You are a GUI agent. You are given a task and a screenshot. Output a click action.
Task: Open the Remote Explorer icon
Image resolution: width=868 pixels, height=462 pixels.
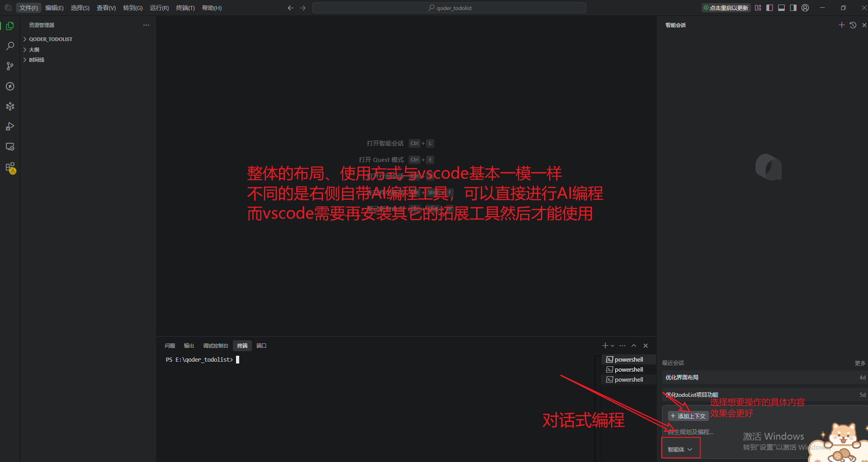[x=10, y=146]
